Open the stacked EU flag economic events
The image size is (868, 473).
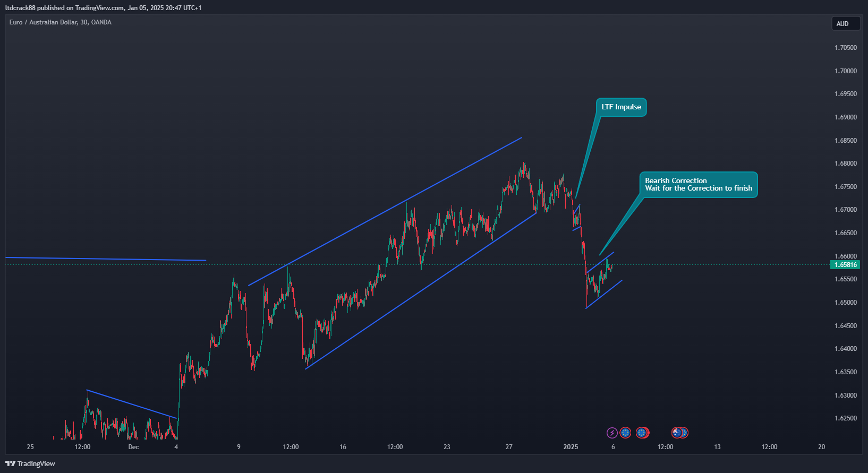tap(643, 433)
